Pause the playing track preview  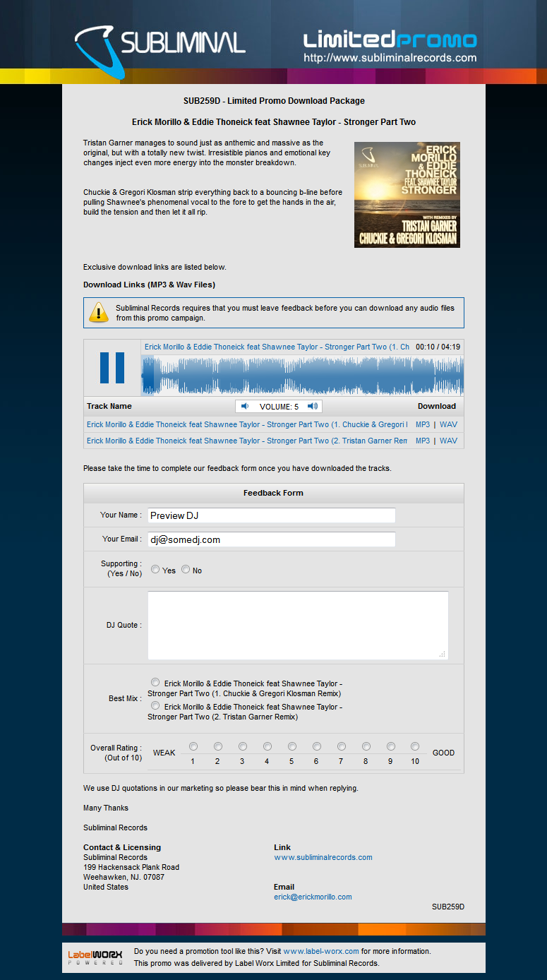(112, 368)
